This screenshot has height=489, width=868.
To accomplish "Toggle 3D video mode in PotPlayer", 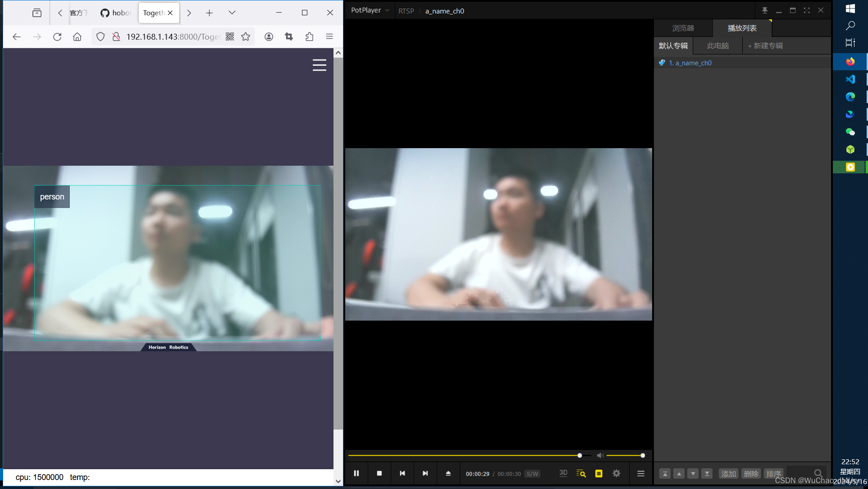I will pyautogui.click(x=563, y=473).
